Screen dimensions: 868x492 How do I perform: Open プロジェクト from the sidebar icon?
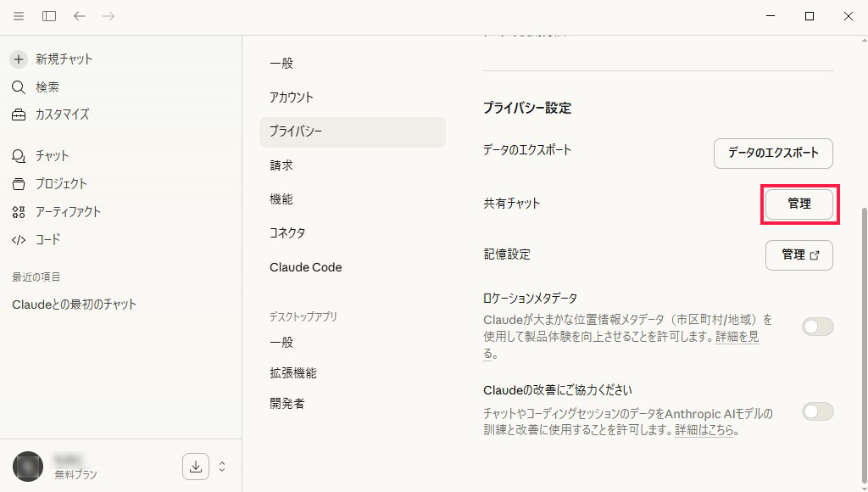tap(18, 183)
